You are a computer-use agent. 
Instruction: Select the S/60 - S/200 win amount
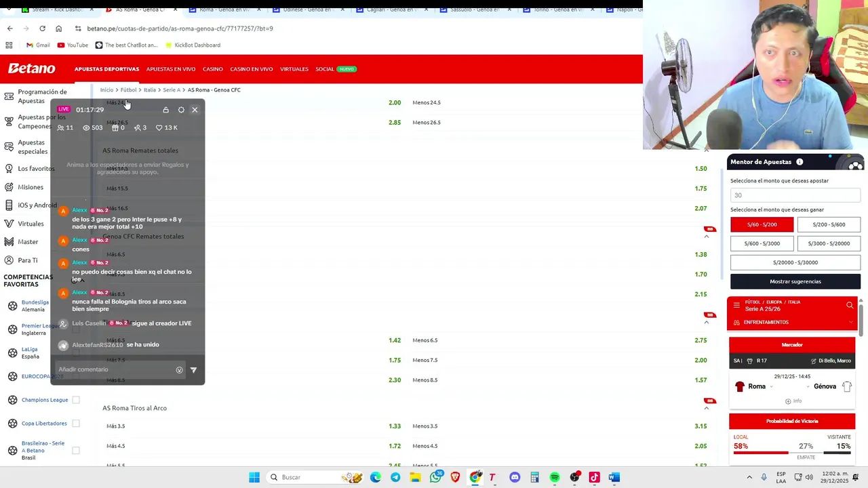coord(762,224)
